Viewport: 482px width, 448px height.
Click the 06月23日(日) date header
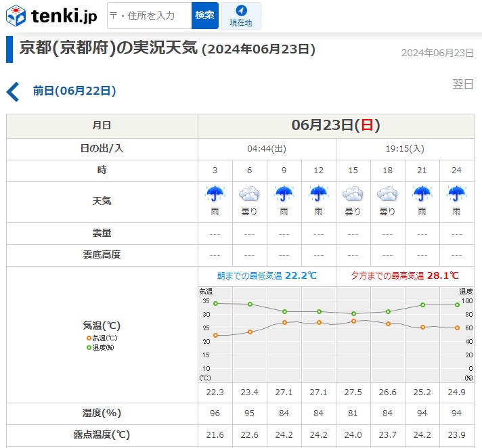335,125
